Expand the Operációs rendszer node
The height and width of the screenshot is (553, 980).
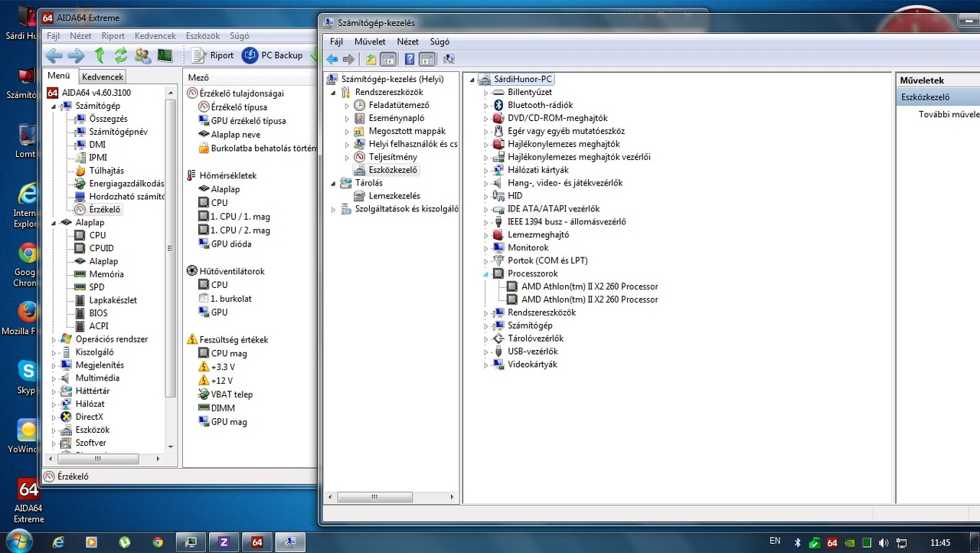[x=54, y=339]
